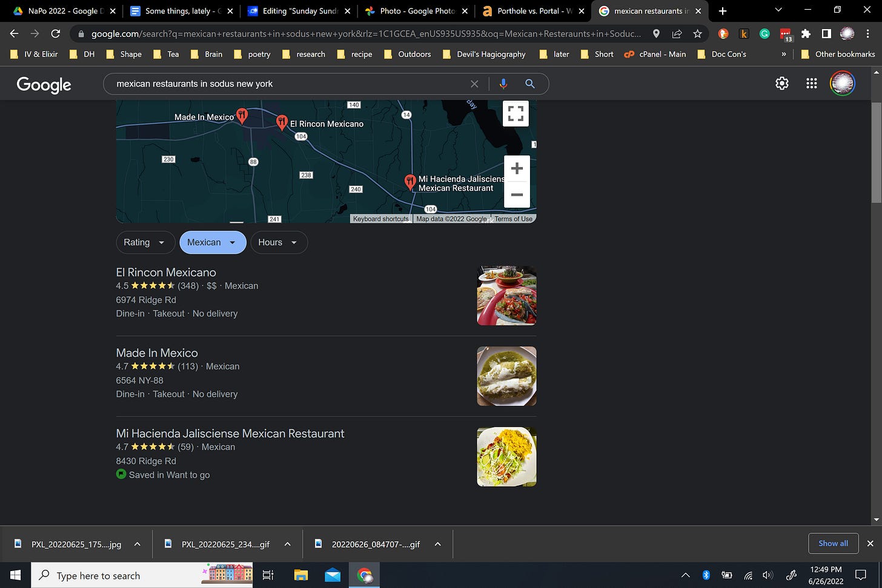Open the DuckDuckGo extension icon

723,34
